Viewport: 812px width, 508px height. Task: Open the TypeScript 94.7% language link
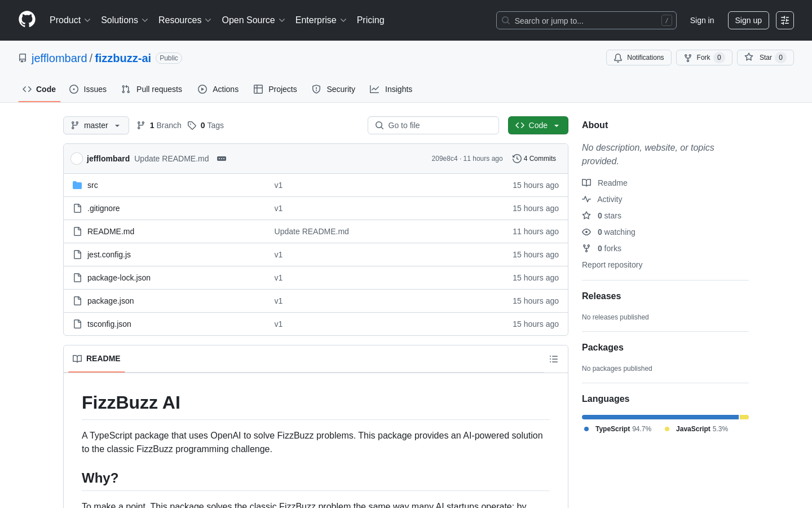click(x=617, y=429)
